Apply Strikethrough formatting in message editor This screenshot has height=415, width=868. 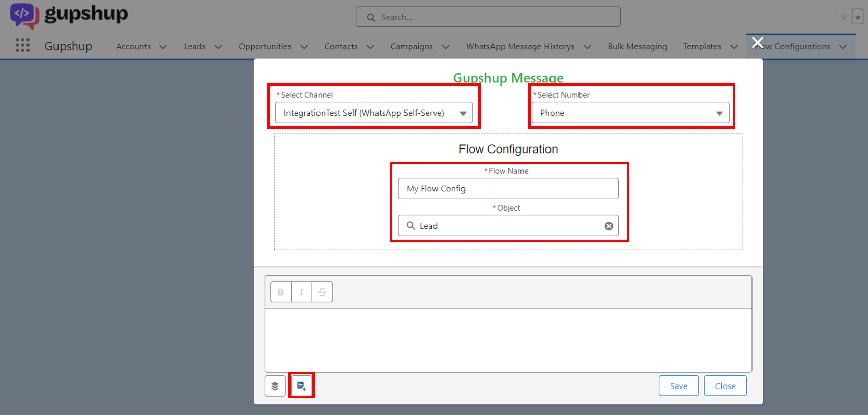coord(322,292)
